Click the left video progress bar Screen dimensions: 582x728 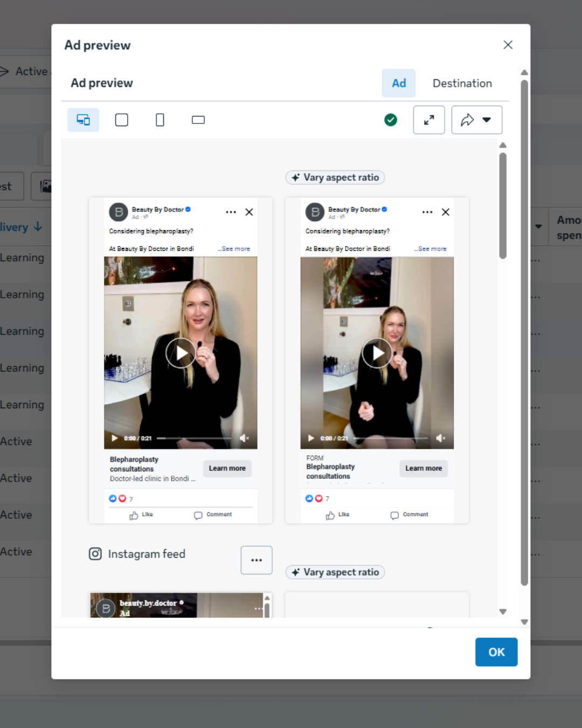tap(194, 438)
